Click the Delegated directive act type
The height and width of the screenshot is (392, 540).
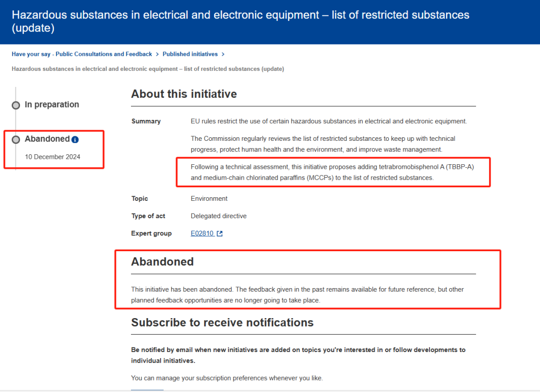pos(218,216)
